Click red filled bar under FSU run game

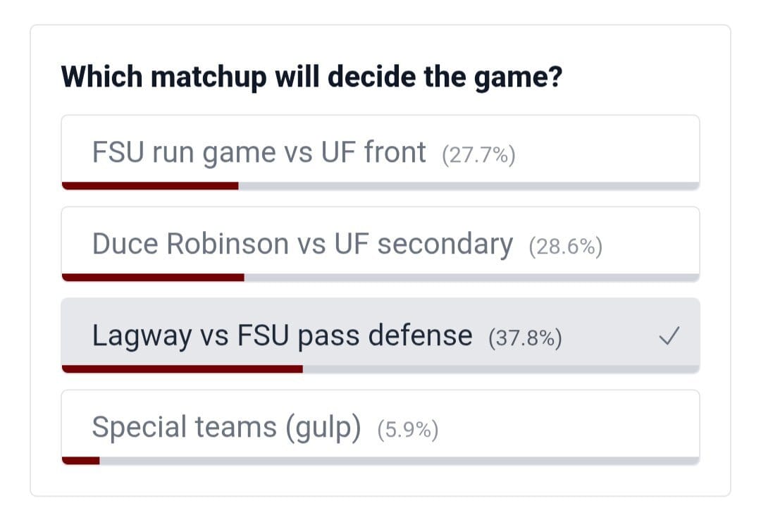[150, 186]
